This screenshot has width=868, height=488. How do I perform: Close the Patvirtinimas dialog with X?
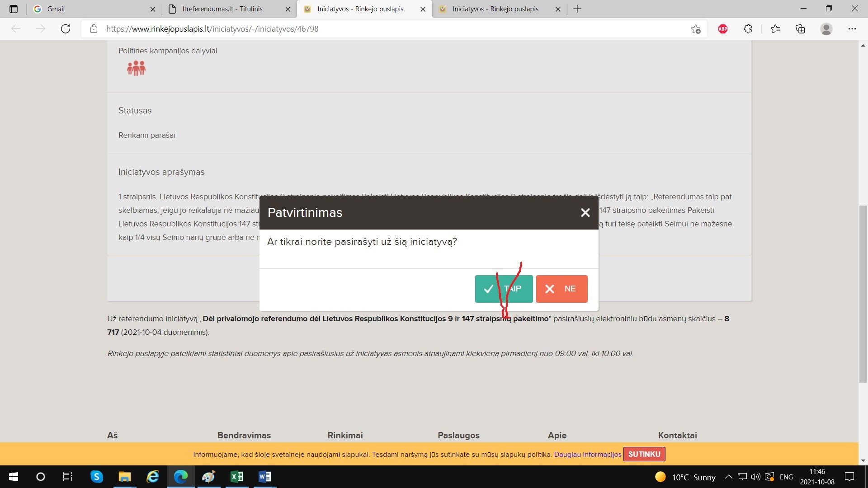tap(585, 213)
